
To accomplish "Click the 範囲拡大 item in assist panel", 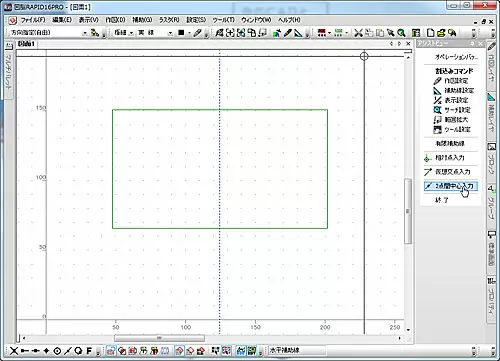I will coord(452,120).
